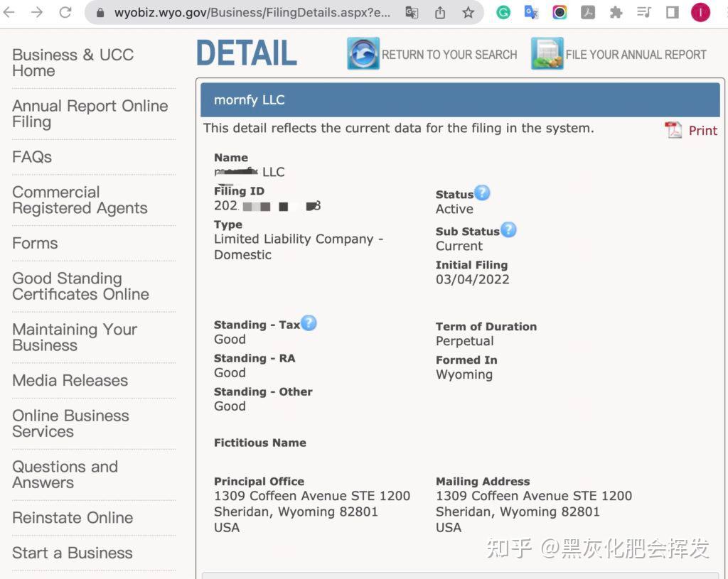Click FILE YOUR ANNUAL REPORT link
The image size is (728, 579).
point(636,55)
